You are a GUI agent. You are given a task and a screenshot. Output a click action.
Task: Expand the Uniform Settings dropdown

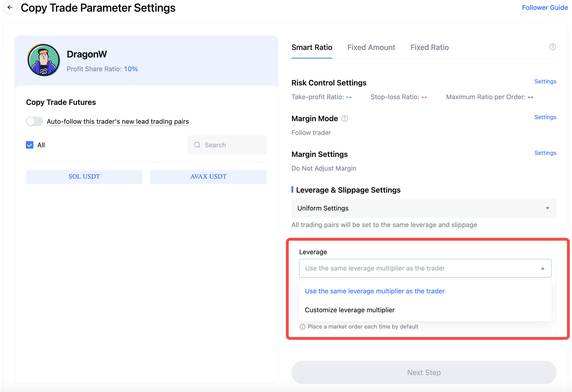(424, 208)
